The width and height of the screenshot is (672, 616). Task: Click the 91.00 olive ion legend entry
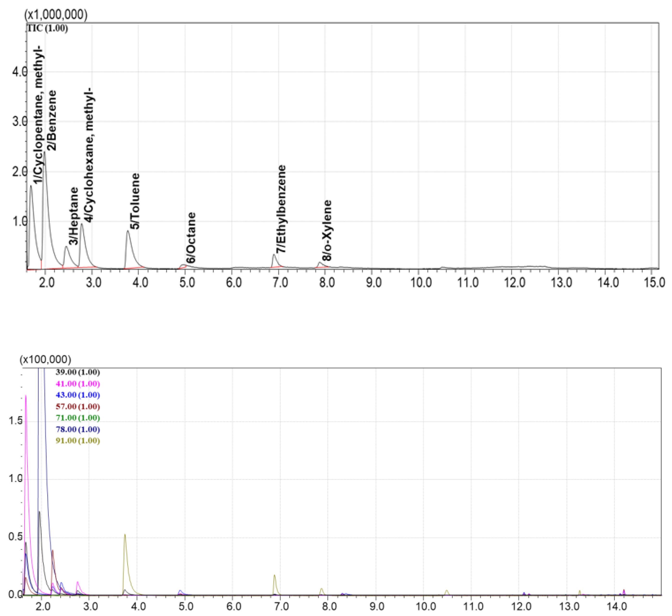(78, 441)
